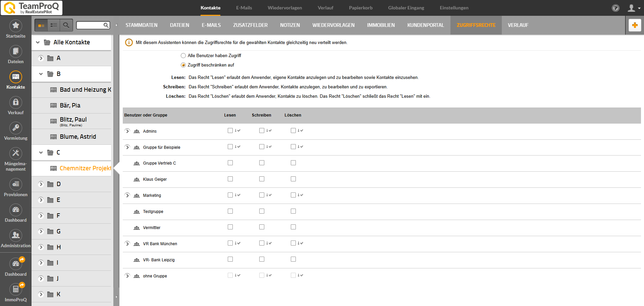
Task: Check Löschen for Gruppe Vertrieb C
Action: (x=293, y=163)
